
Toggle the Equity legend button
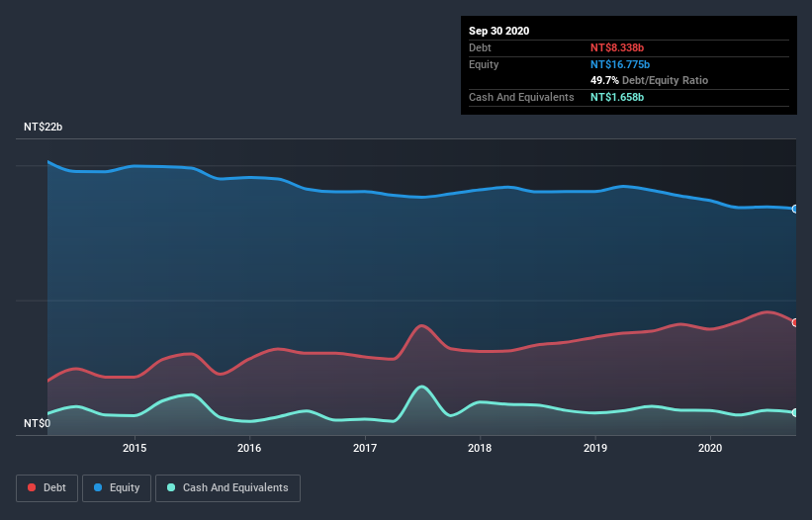click(117, 488)
